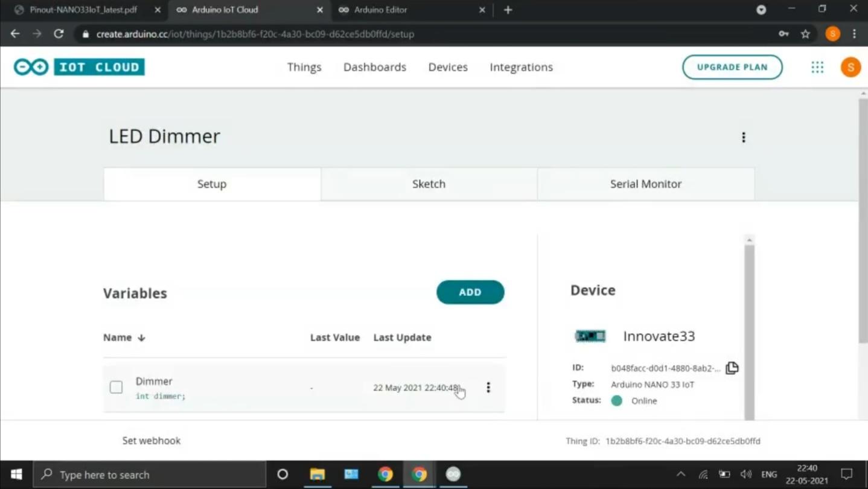The width and height of the screenshot is (868, 489).
Task: Open the saved passwords key icon
Action: [x=783, y=34]
